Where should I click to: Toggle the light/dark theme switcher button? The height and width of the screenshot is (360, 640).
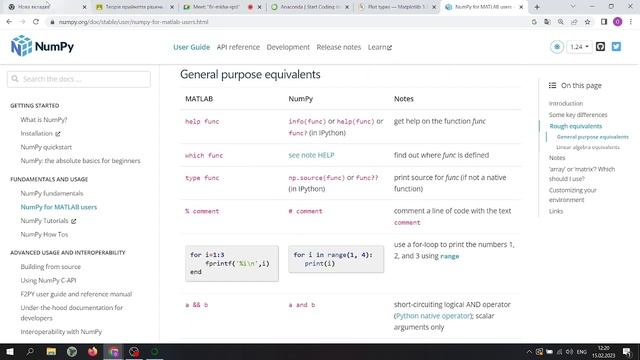pyautogui.click(x=556, y=47)
